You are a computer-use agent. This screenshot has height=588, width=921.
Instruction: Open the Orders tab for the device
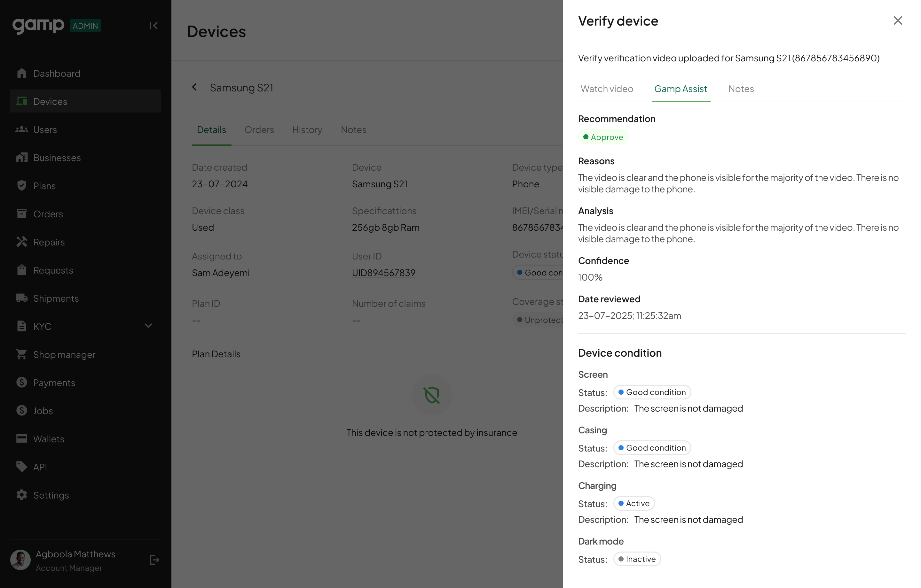[259, 130]
